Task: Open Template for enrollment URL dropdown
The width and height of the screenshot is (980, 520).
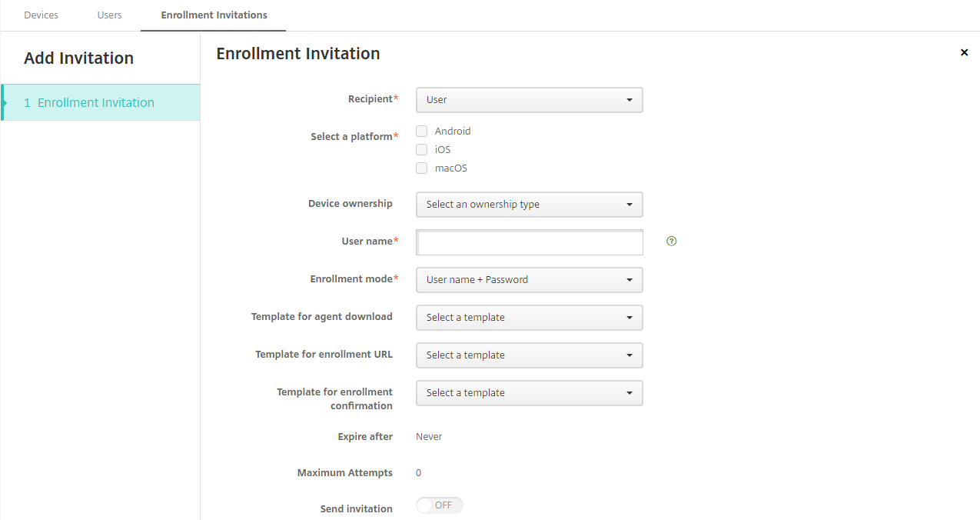Action: 529,355
